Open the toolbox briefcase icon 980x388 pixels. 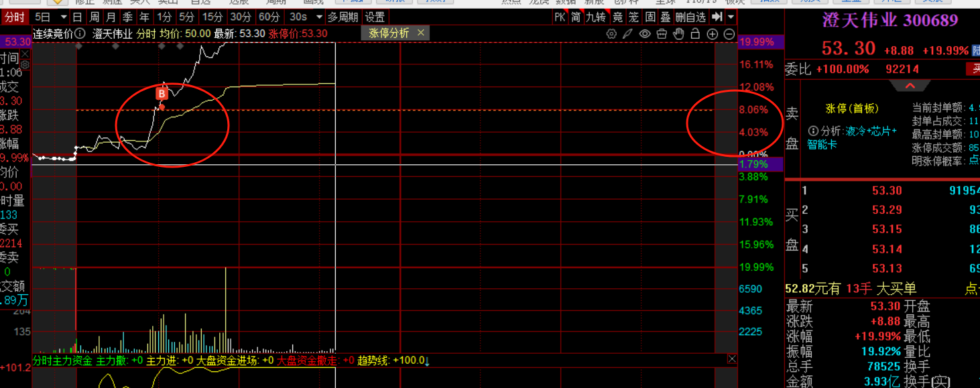coord(662,34)
